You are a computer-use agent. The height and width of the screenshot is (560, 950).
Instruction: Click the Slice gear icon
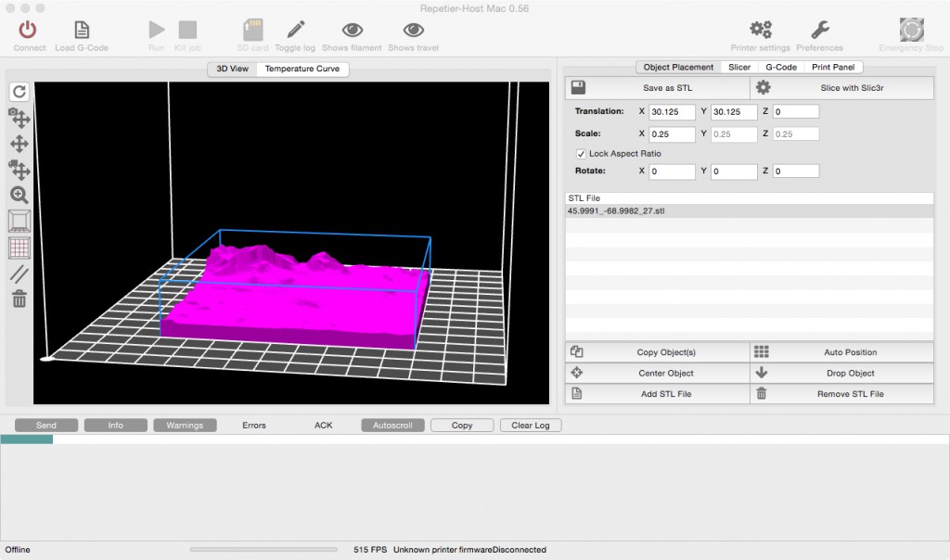763,88
